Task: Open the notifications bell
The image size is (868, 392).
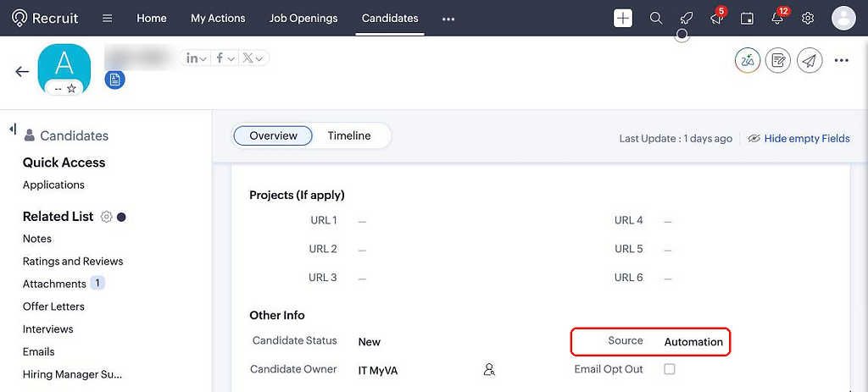Action: click(x=777, y=19)
